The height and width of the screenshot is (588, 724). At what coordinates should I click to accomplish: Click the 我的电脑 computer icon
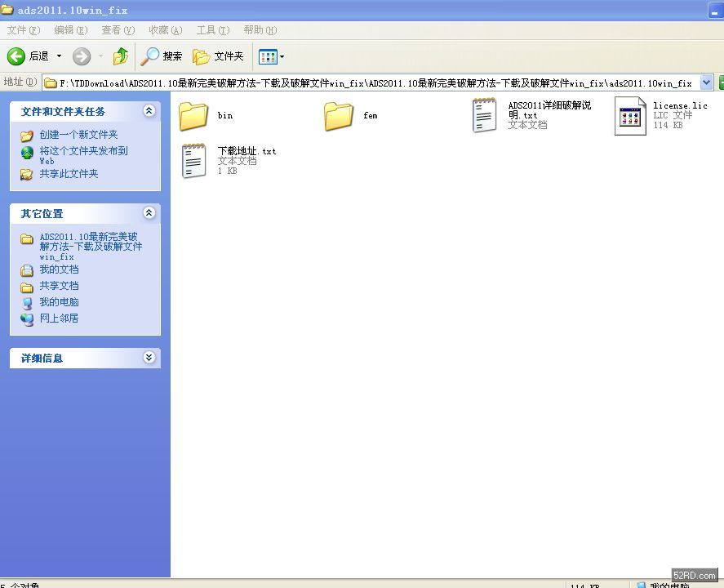point(27,303)
